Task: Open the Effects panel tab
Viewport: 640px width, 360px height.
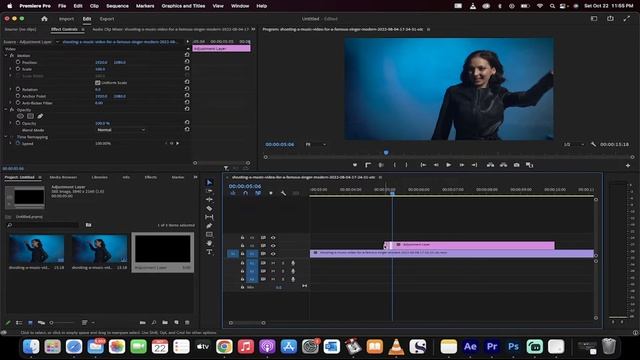Action: pos(151,177)
